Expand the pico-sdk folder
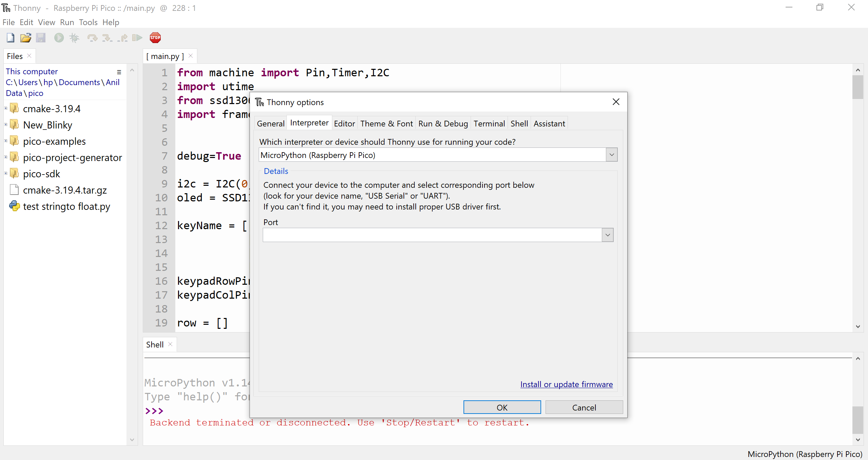Screen dimensions: 868x460 coord(5,173)
